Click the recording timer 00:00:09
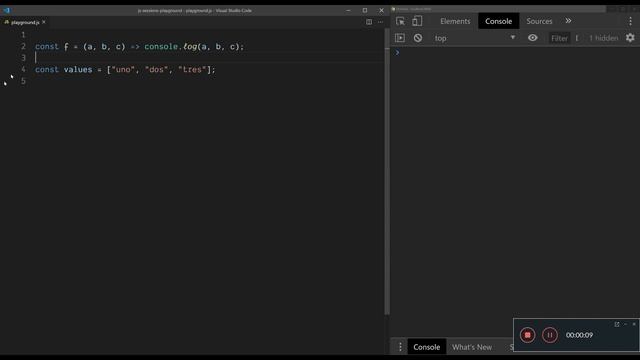The image size is (640, 360). click(579, 335)
